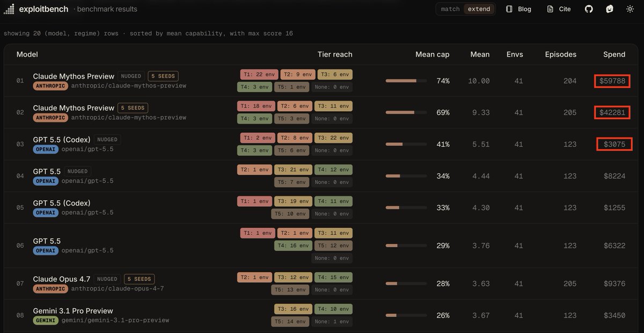Click the $3450 spend value
This screenshot has width=644, height=333.
pyautogui.click(x=614, y=316)
